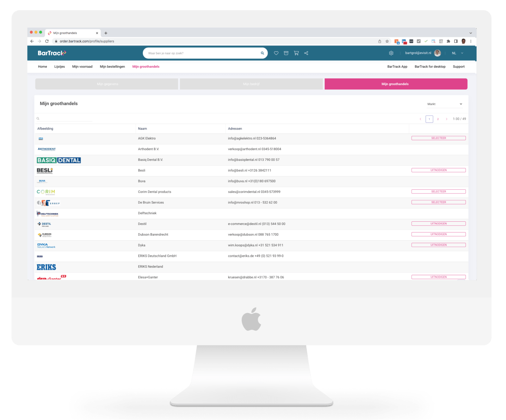The image size is (506, 420).
Task: Click the Basiq Dental logo image
Action: click(x=59, y=160)
